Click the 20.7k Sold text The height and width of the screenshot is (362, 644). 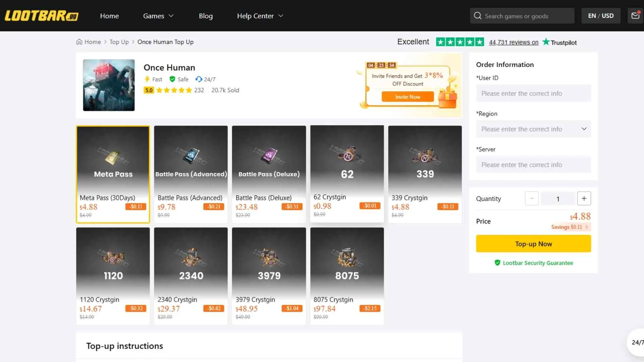click(225, 90)
